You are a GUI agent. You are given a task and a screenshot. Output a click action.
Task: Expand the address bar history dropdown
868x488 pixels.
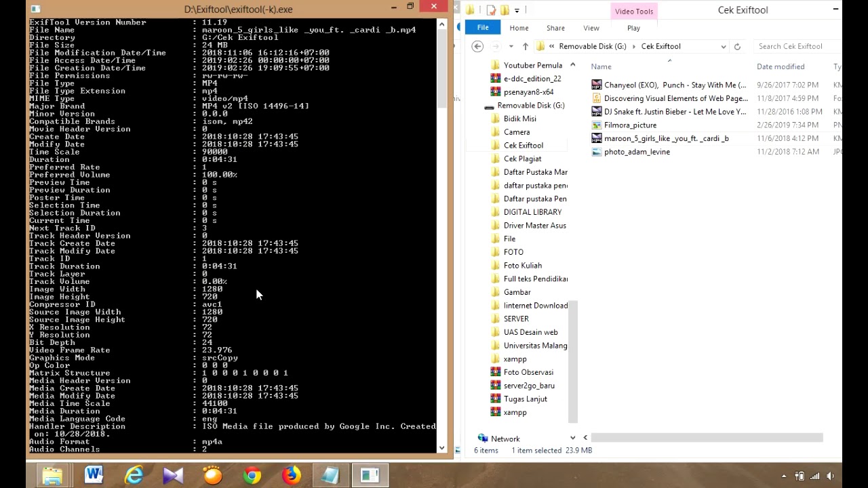[x=724, y=47]
